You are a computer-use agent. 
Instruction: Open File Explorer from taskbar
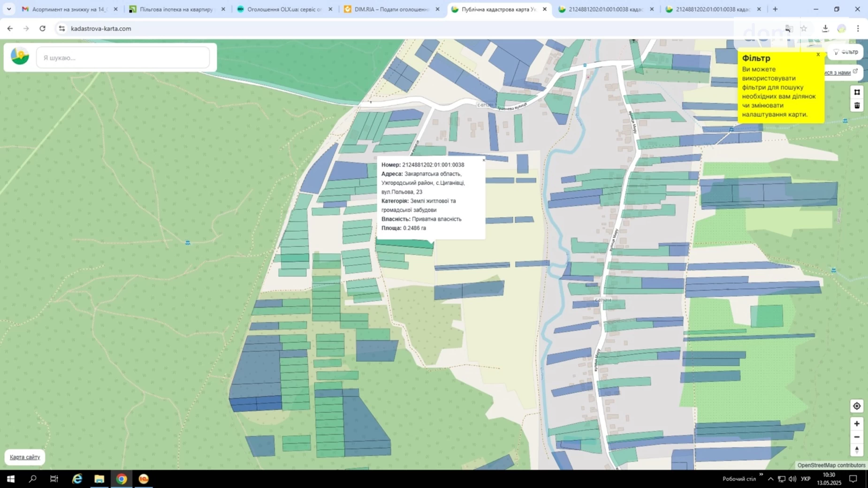pyautogui.click(x=99, y=479)
